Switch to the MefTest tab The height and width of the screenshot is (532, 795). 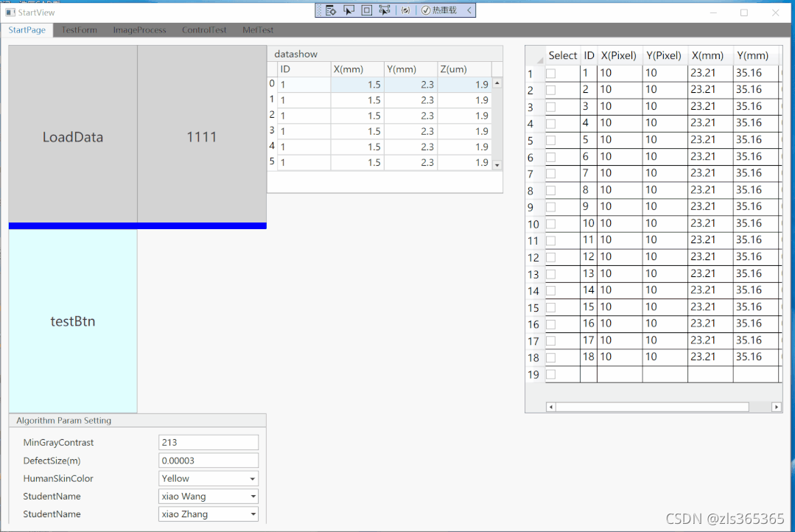point(258,30)
